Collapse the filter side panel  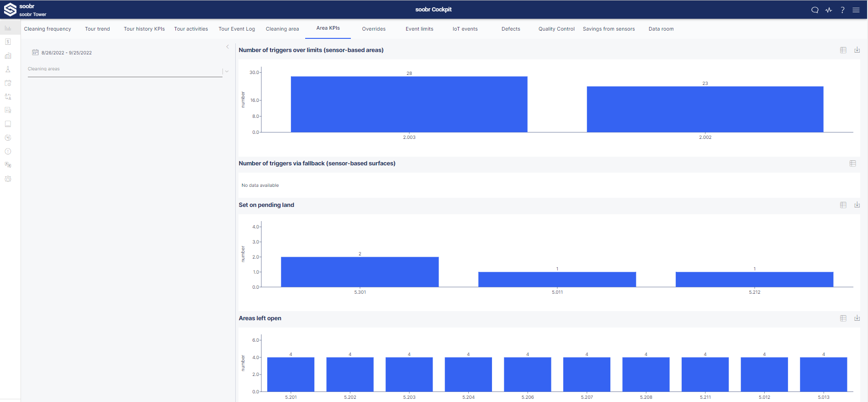pyautogui.click(x=228, y=47)
